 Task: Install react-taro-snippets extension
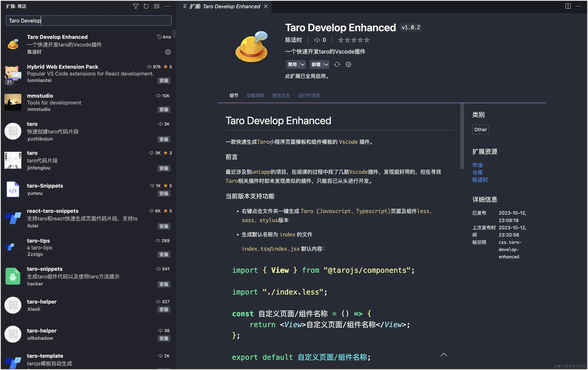tap(164, 226)
